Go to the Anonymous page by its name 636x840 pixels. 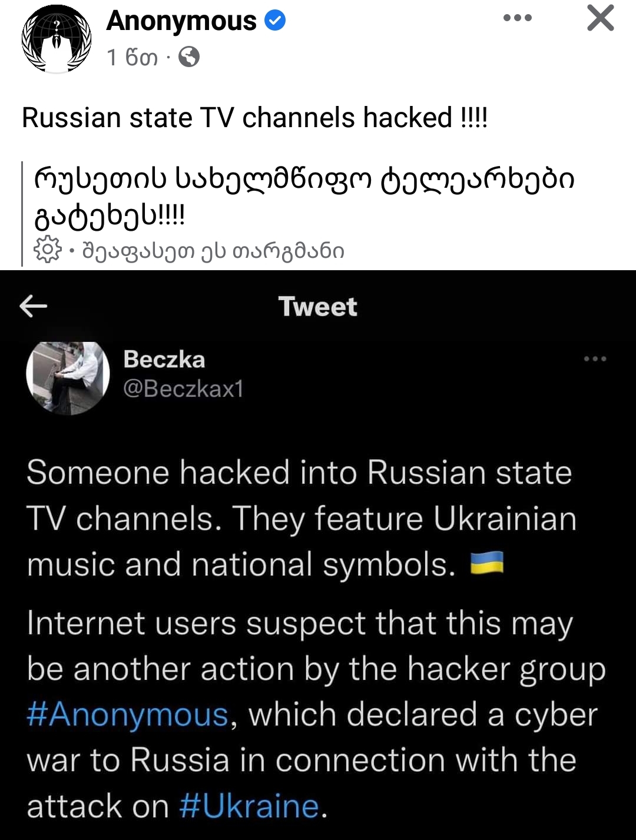181,21
